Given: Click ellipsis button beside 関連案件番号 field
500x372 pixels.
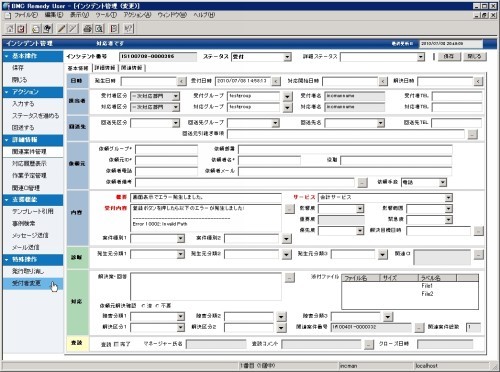Looking at the screenshot, I should click(419, 327).
